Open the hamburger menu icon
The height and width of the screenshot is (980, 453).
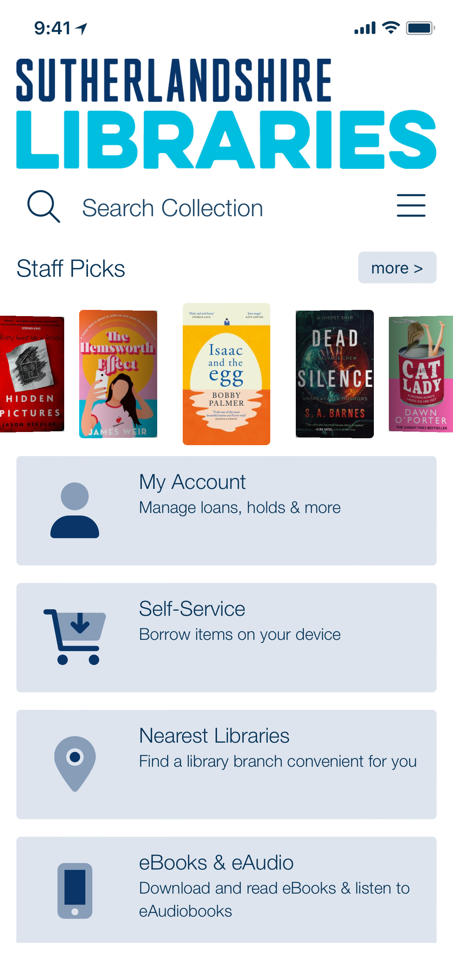[x=411, y=205]
